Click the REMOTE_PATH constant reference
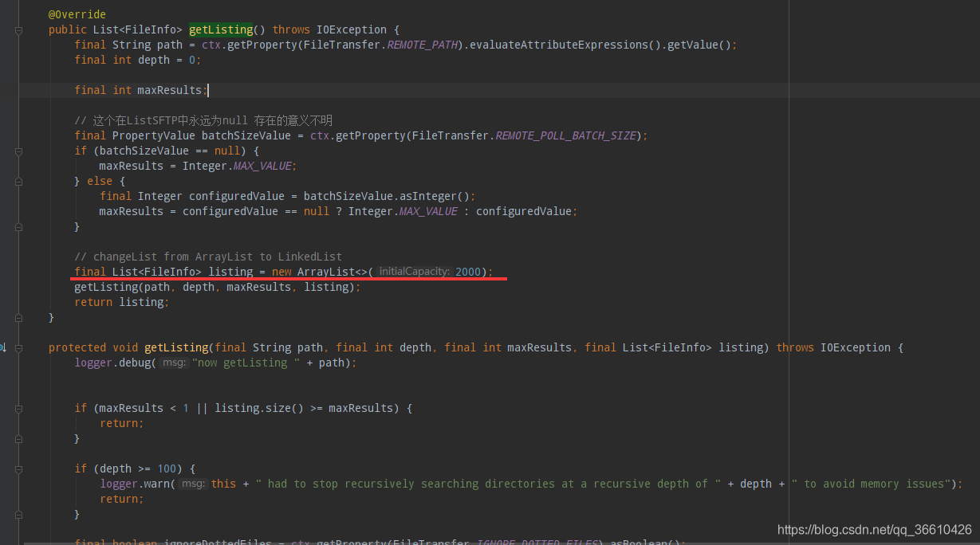Screen dimensions: 980x545 423,45
